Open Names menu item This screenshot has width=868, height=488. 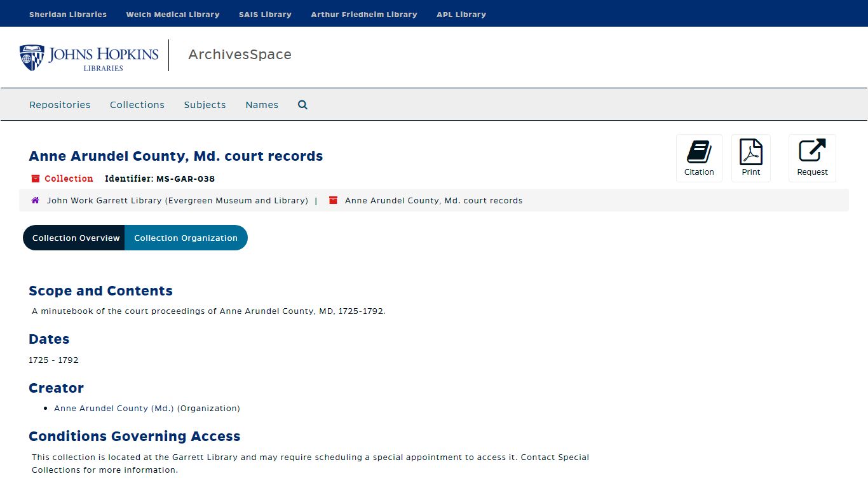click(262, 105)
